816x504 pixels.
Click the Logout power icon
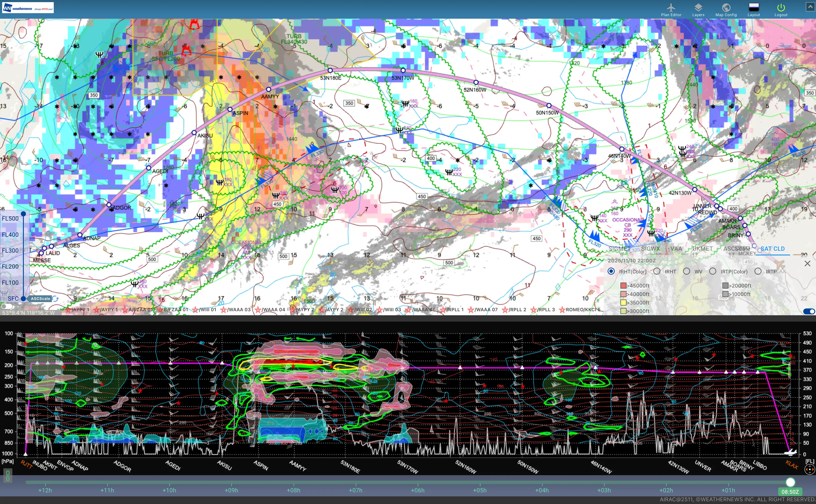point(781,8)
